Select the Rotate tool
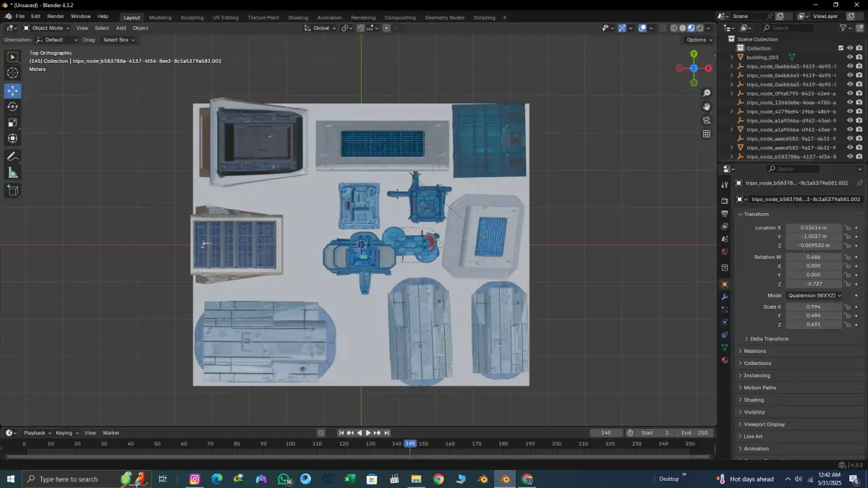The width and height of the screenshot is (868, 488). [12, 106]
